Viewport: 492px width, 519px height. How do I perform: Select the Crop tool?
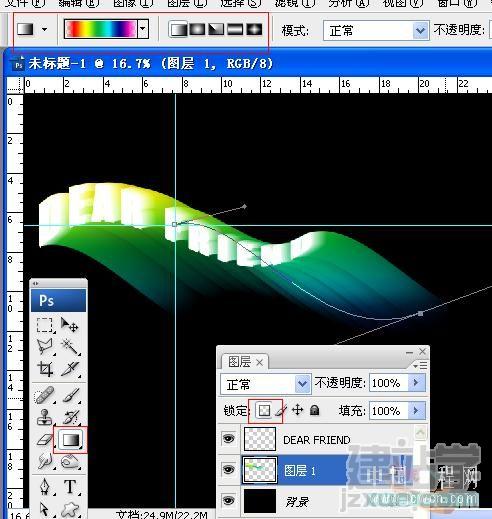(x=45, y=369)
